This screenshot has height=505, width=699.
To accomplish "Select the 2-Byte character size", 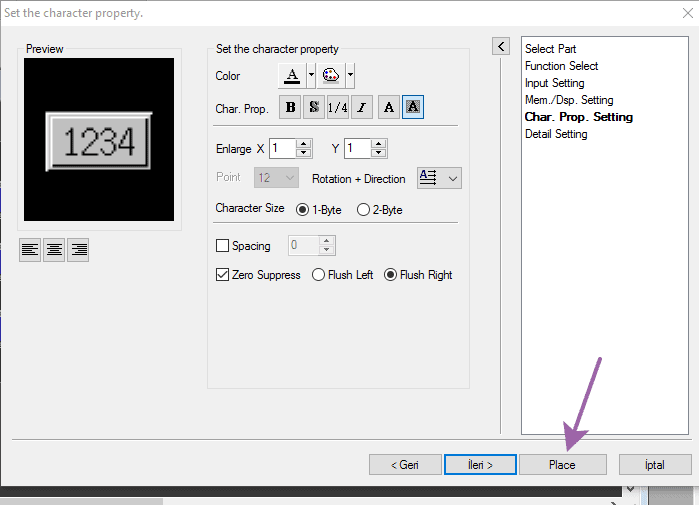I will (363, 210).
